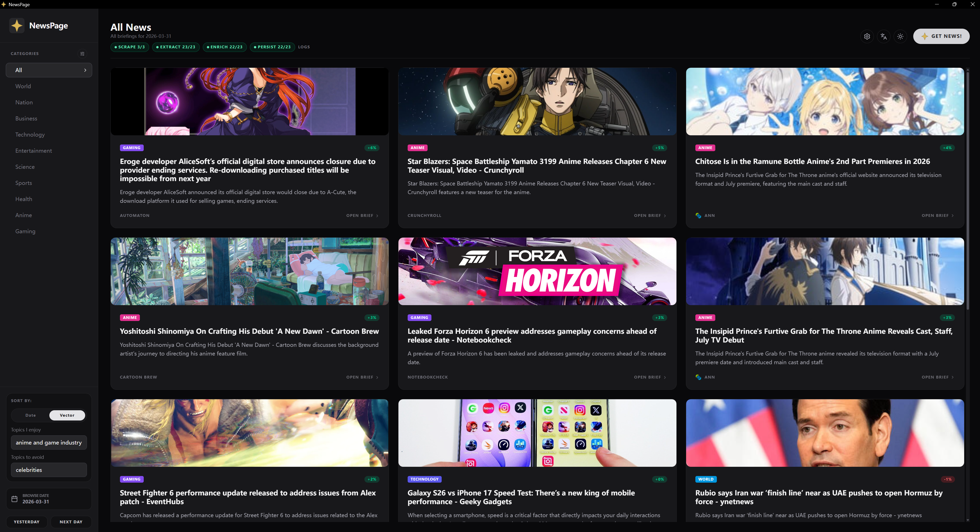The image size is (980, 532).
Task: Click ANIME tag on Star Blazers card
Action: pos(417,148)
